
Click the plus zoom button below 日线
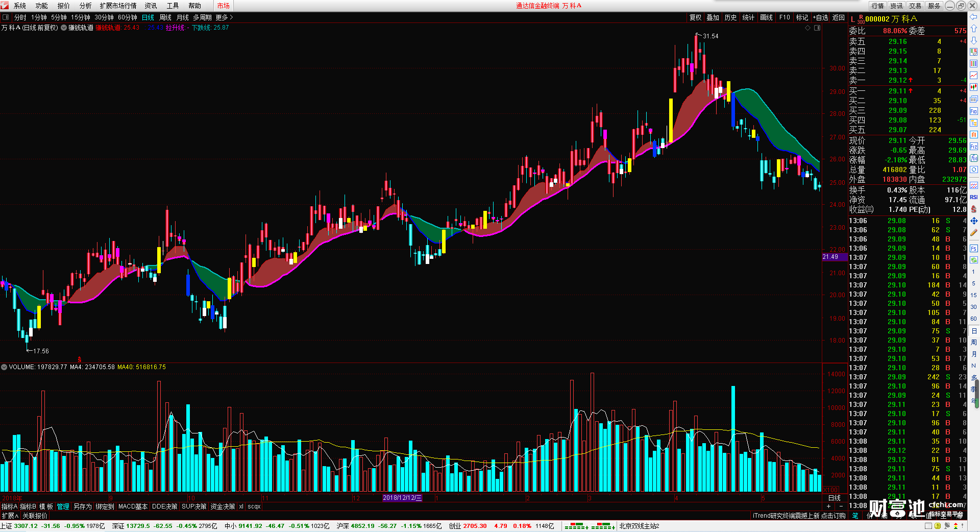(828, 506)
